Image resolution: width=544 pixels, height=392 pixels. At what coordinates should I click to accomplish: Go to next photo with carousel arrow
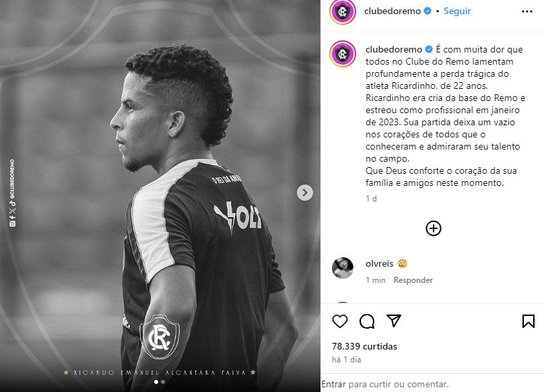point(304,193)
